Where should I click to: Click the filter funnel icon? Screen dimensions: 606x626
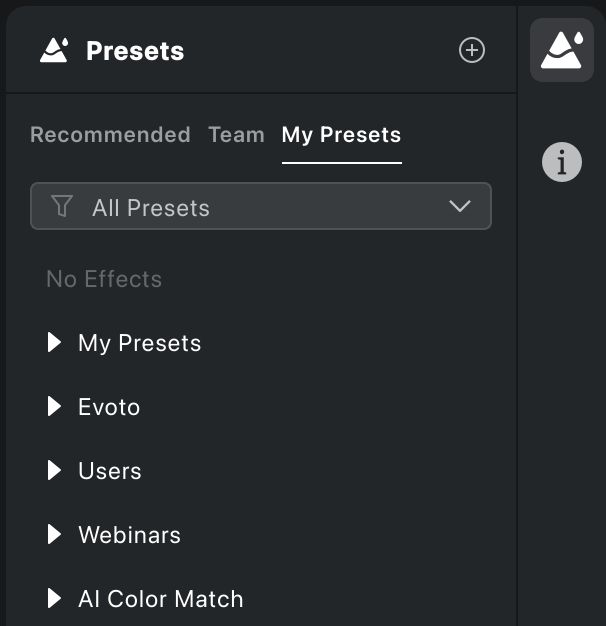pyautogui.click(x=62, y=206)
